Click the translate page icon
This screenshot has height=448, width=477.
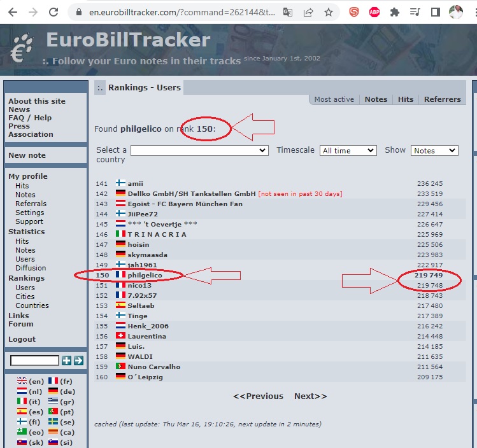point(288,12)
